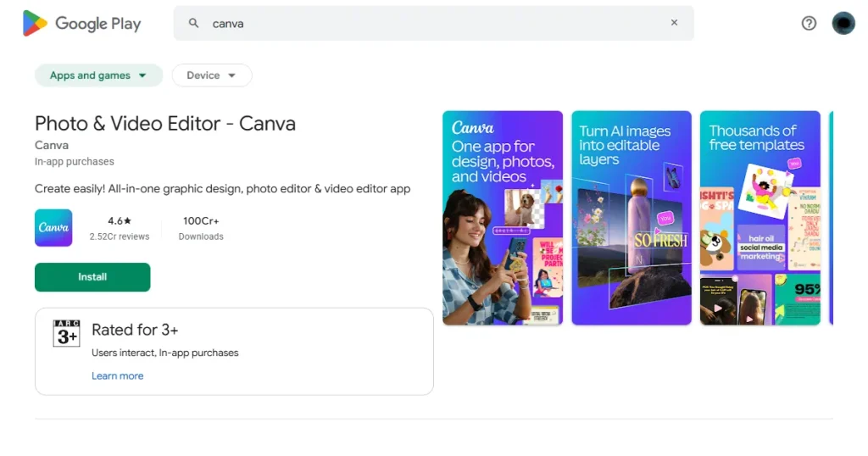View the 'One app for design' screenshot

pos(503,218)
